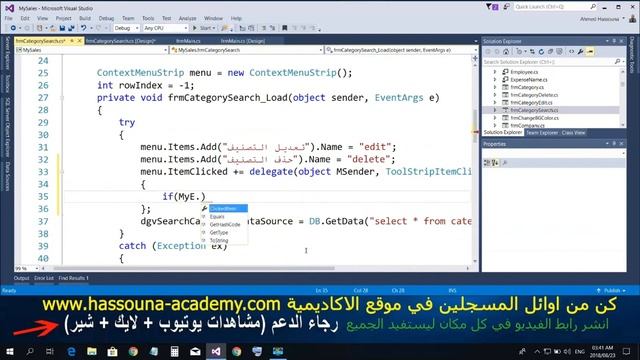Click the Alphabetical sort icon in the Properties panel
640x360 pixels.
(x=495, y=163)
